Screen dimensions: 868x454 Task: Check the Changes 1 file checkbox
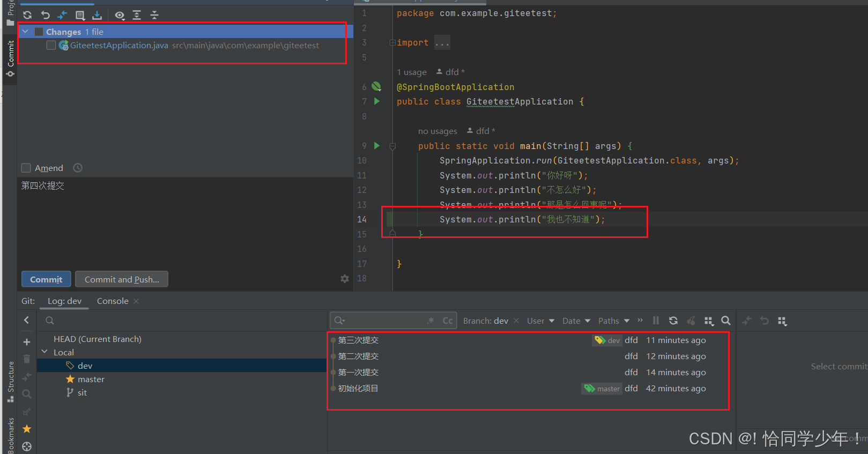point(39,32)
